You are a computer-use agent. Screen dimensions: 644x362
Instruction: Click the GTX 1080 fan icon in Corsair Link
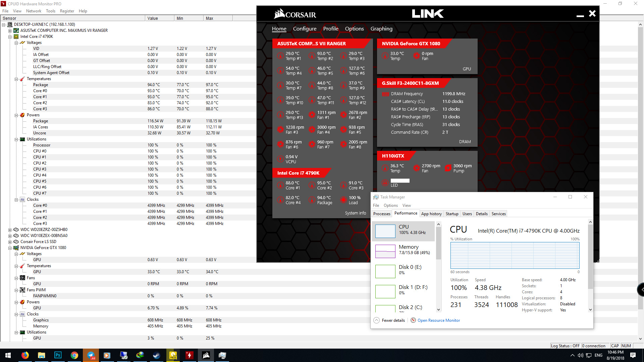(416, 56)
